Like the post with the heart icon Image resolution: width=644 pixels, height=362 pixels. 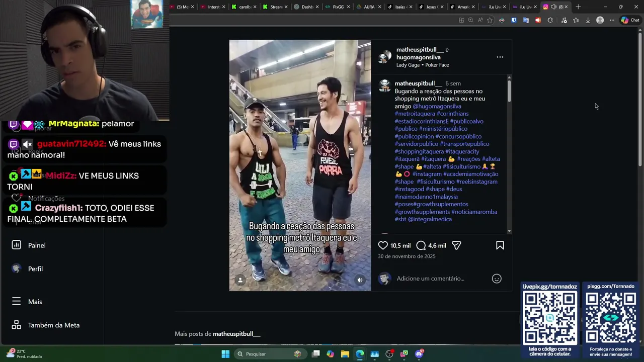point(383,245)
